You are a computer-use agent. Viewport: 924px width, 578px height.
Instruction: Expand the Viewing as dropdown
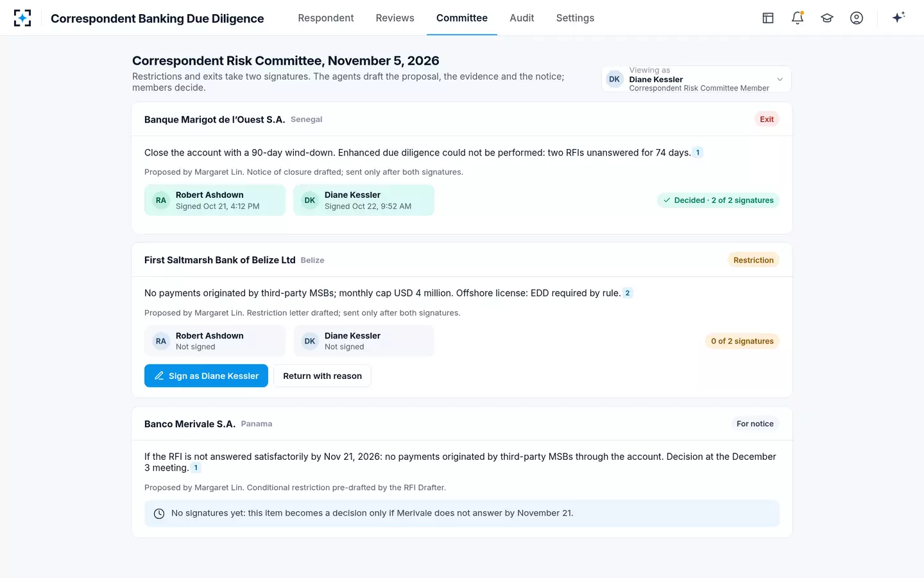(x=696, y=80)
